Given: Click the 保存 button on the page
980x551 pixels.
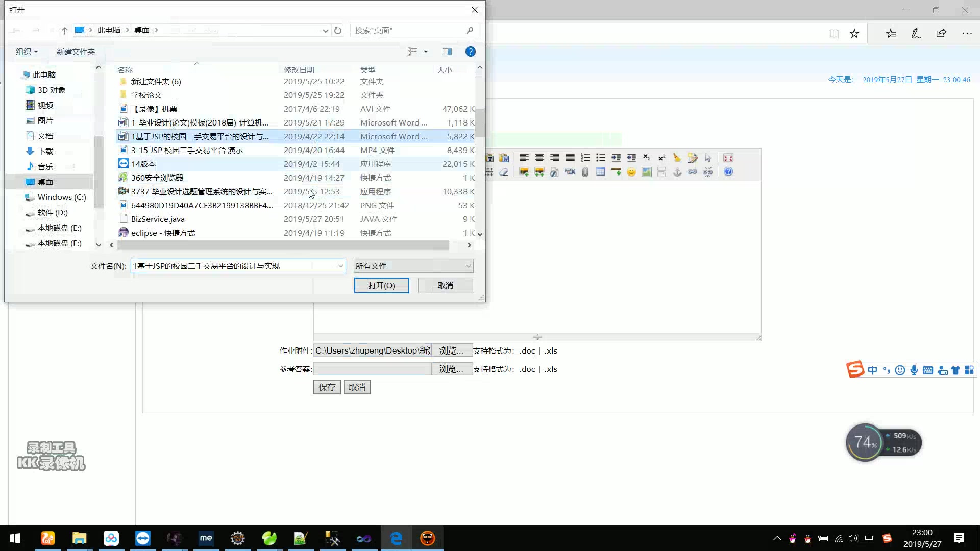Looking at the screenshot, I should [x=327, y=387].
